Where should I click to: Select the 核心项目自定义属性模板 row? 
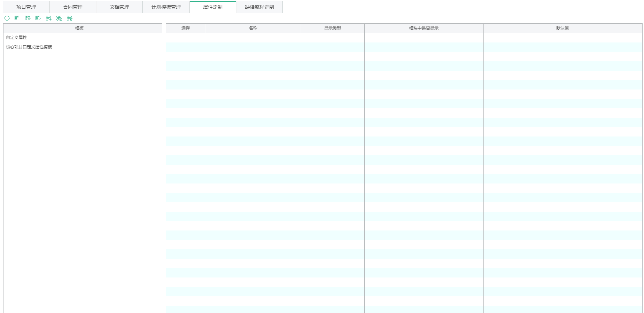pos(29,47)
